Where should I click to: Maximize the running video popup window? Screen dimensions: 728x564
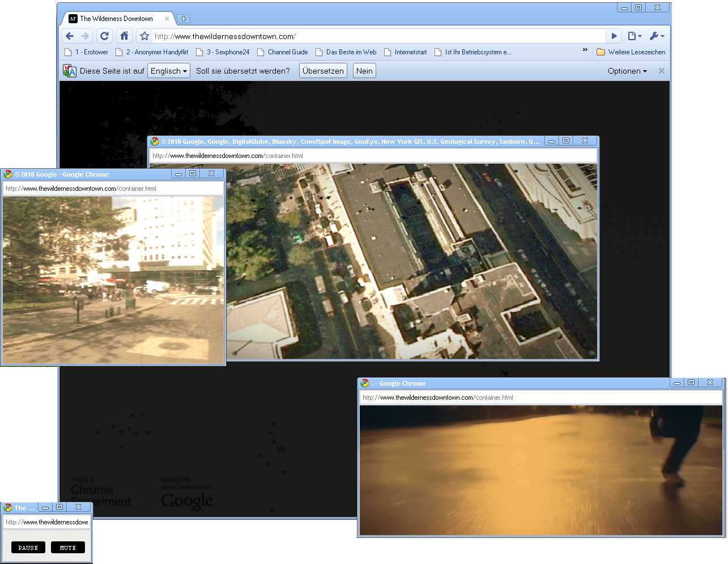point(691,383)
